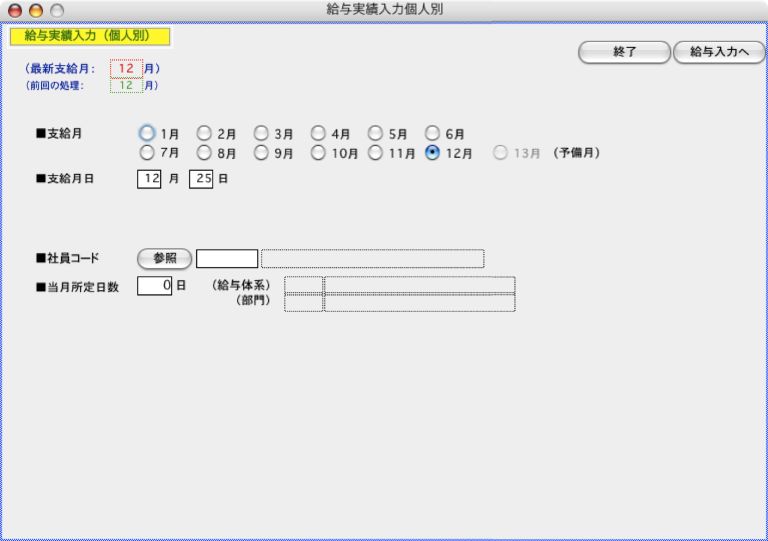768x541 pixels.
Task: Click the yellow 給与実績入力（個人別） title label
Action: (89, 36)
